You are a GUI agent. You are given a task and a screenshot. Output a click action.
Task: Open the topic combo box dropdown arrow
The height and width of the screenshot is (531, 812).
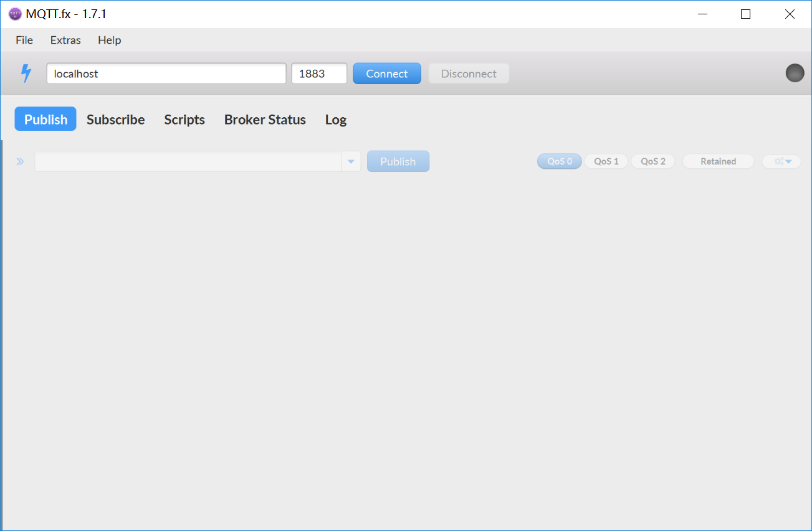coord(351,161)
